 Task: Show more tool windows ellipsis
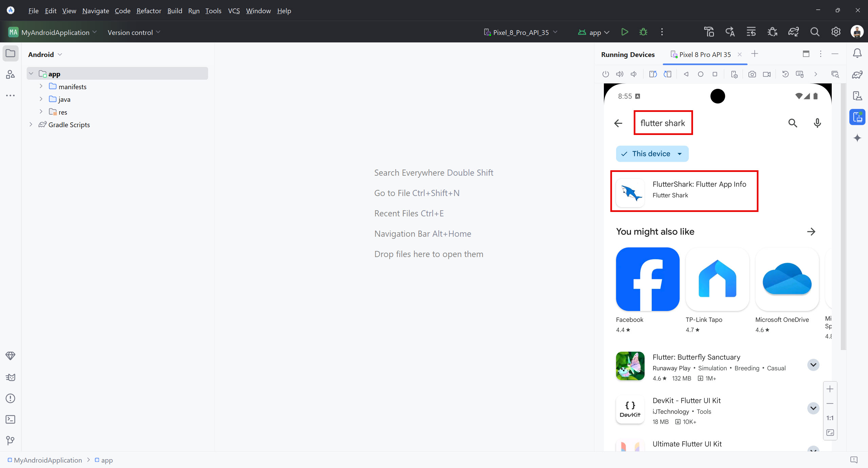[x=11, y=96]
